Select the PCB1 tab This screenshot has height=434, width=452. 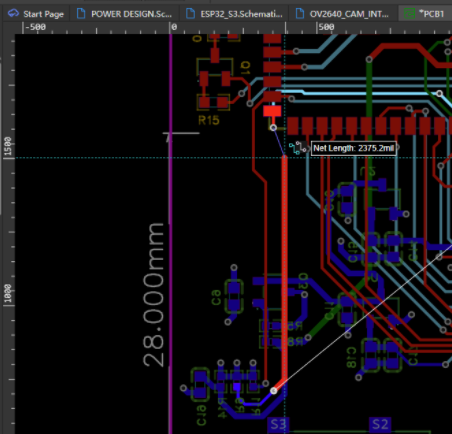(425, 14)
